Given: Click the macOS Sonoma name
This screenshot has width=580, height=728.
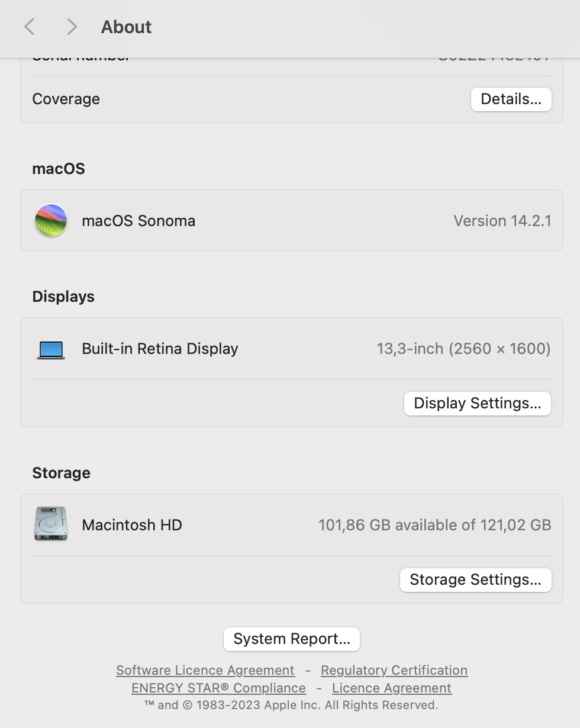Looking at the screenshot, I should (x=138, y=221).
